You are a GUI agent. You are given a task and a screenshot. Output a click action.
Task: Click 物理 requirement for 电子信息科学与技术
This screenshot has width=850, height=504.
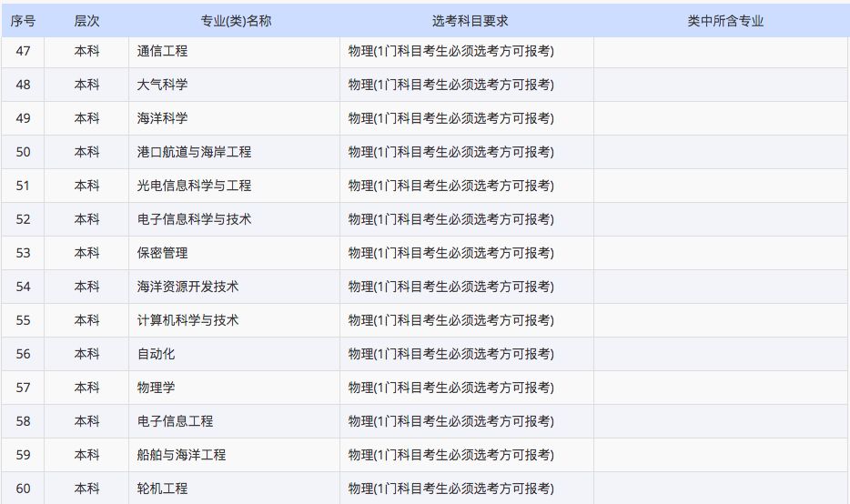(x=451, y=219)
